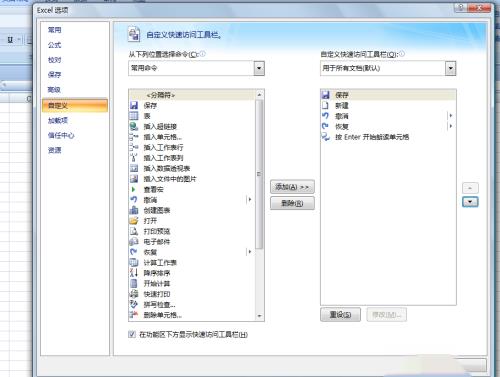Image resolution: width=500 pixels, height=377 pixels.
Task: Select 按 Enter 开始朗读单元格 icon
Action: coord(326,137)
